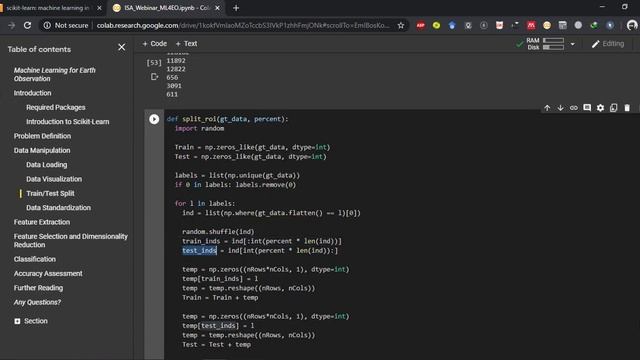This screenshot has height=360, width=640.
Task: Go to Data Visualization section
Action: [54, 179]
